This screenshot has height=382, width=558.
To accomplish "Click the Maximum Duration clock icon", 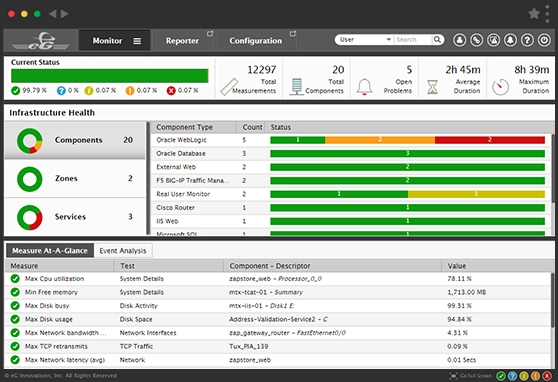I will coord(500,87).
